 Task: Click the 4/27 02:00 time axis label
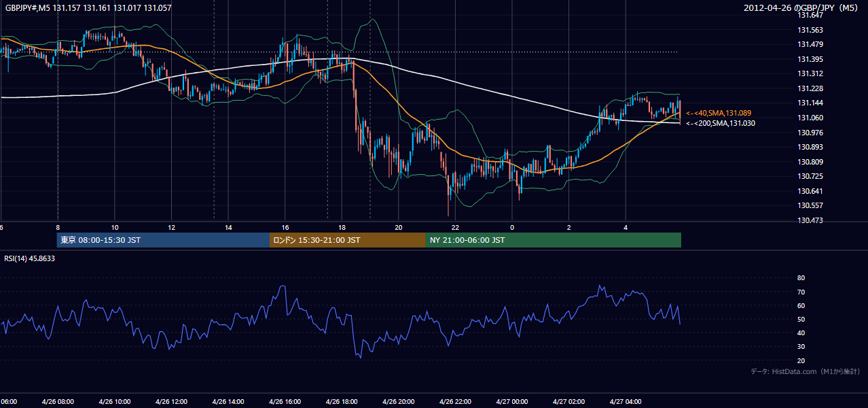coord(568,401)
